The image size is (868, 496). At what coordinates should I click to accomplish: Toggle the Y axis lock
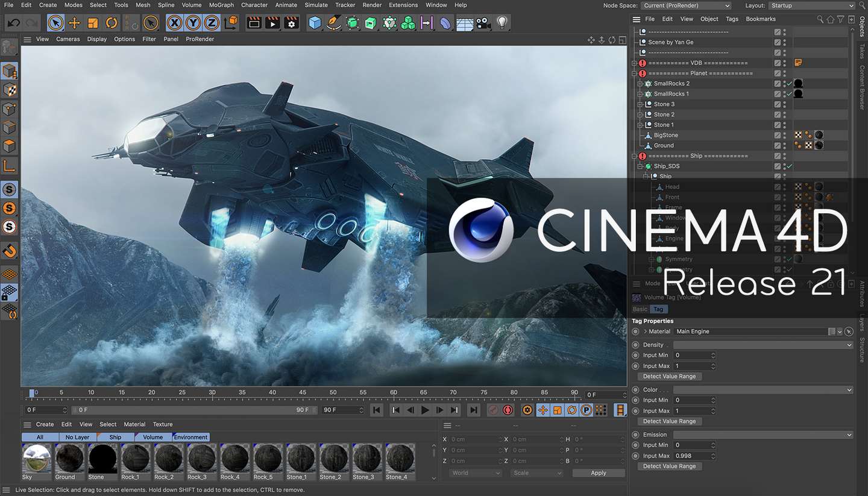[x=193, y=24]
